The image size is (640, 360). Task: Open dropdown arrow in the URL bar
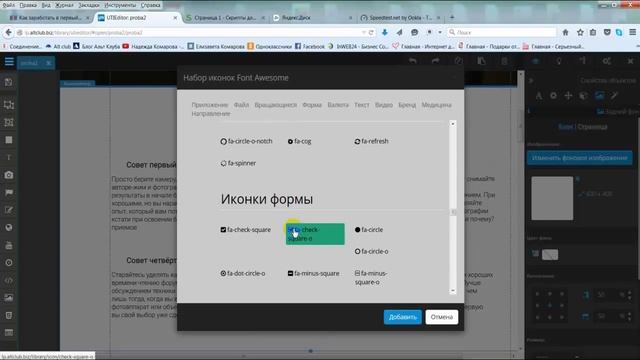(x=363, y=32)
